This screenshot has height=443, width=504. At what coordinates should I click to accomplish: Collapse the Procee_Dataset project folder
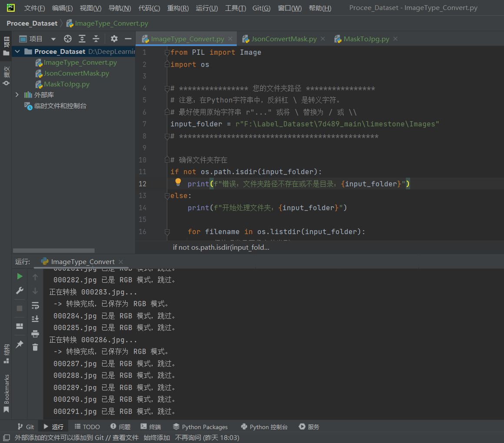[x=18, y=51]
